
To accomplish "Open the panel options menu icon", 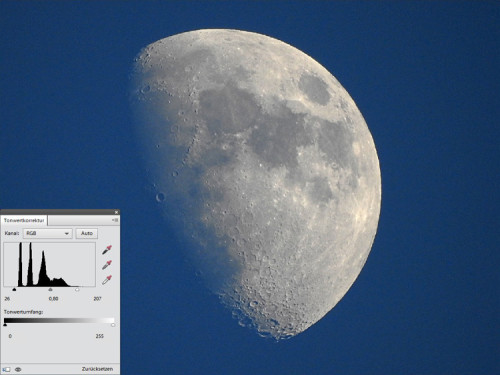I will [x=115, y=220].
